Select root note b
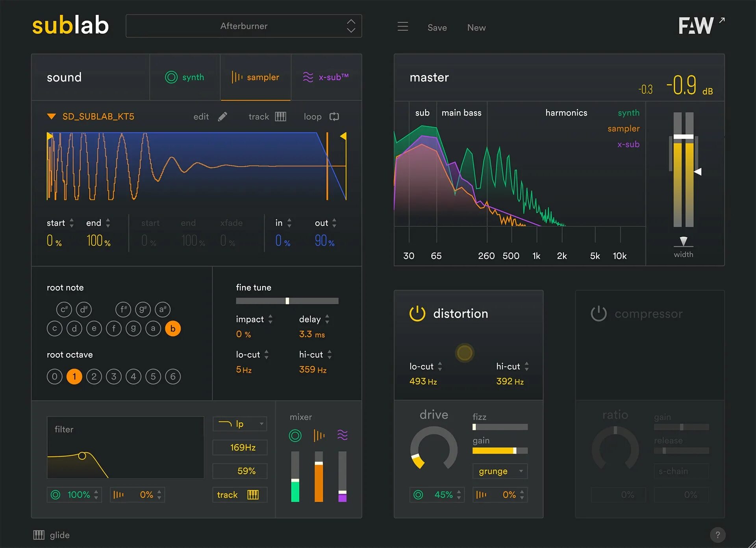The height and width of the screenshot is (548, 756). (173, 328)
